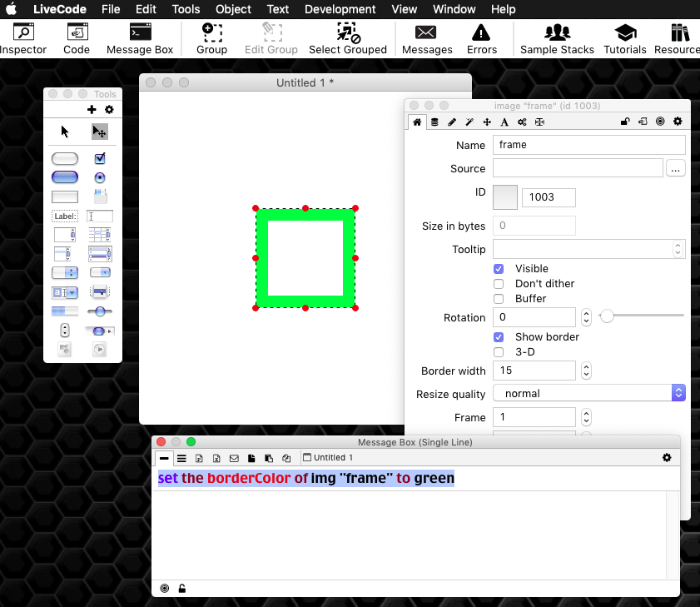Select the Edit (pointer) tool in Tools palette
This screenshot has height=607, width=700.
[x=99, y=132]
